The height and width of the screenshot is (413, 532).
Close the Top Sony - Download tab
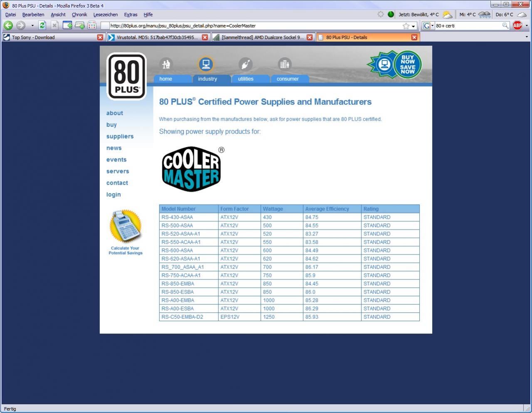point(100,37)
